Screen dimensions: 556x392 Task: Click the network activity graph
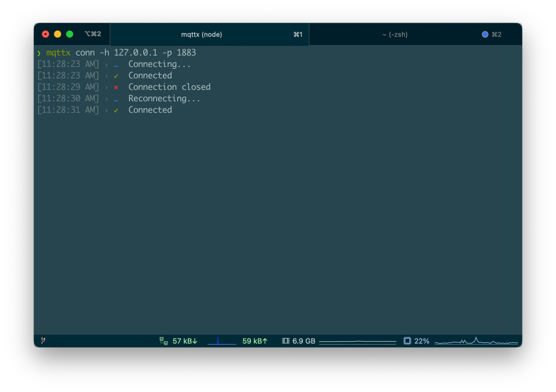(222, 341)
